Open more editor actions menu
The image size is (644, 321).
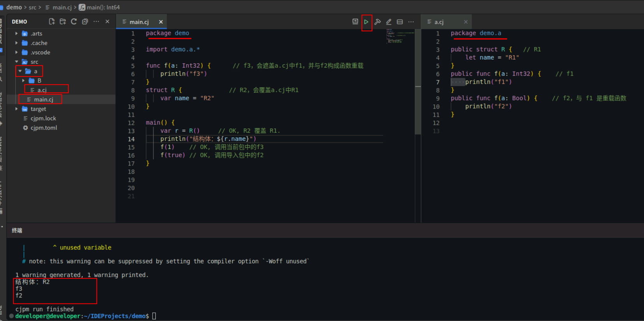pos(411,22)
